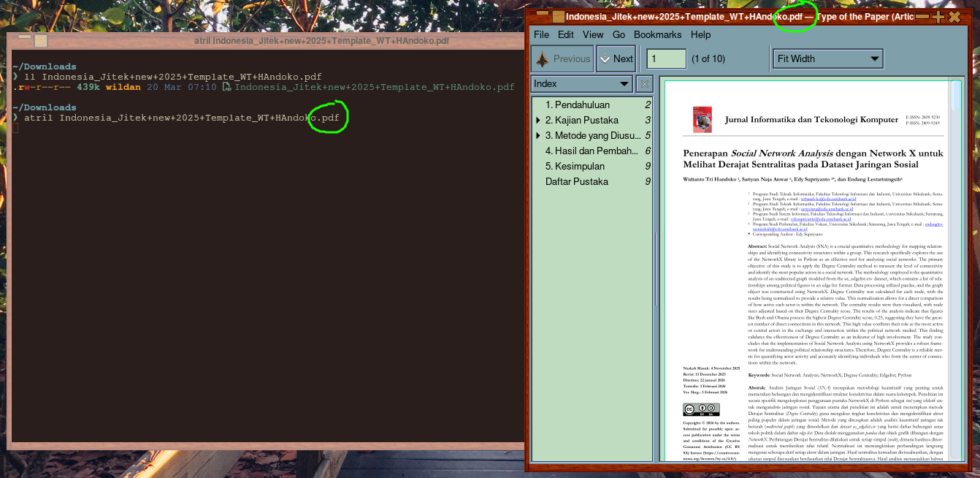Maximize the Atril document viewer window
This screenshot has height=478, width=980.
(938, 17)
